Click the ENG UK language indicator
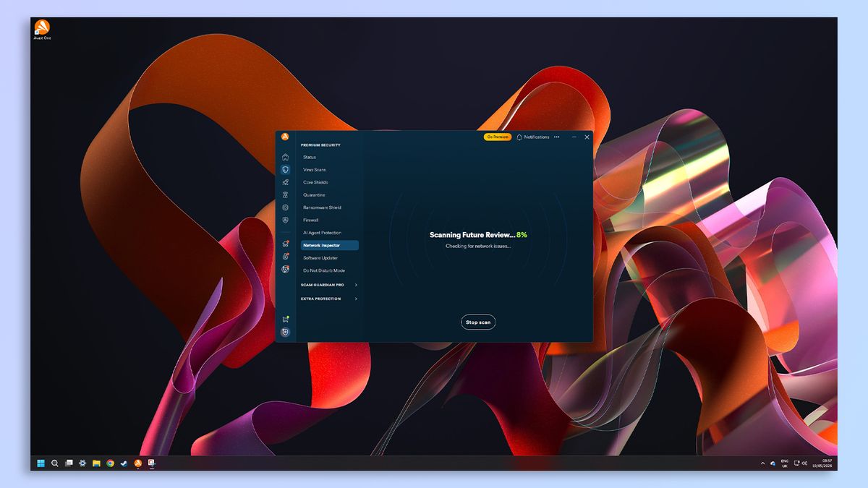This screenshot has height=488, width=868. pyautogui.click(x=785, y=463)
